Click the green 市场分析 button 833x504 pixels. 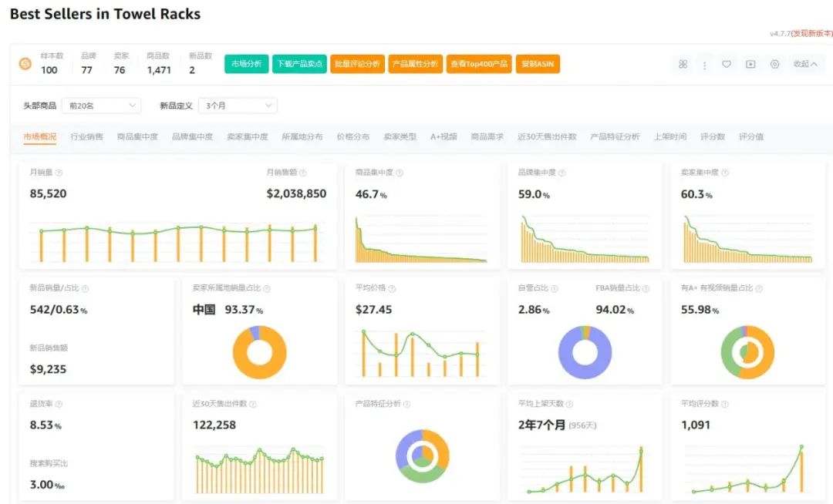247,64
